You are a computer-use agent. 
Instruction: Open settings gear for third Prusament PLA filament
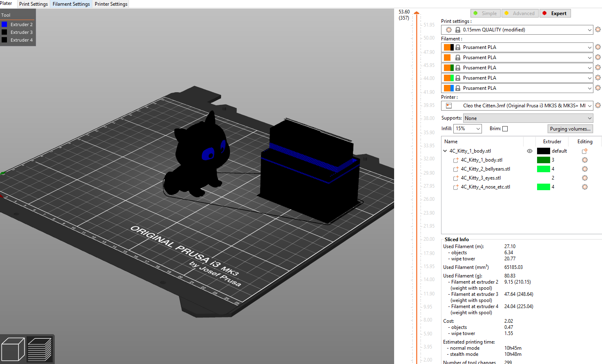point(598,67)
